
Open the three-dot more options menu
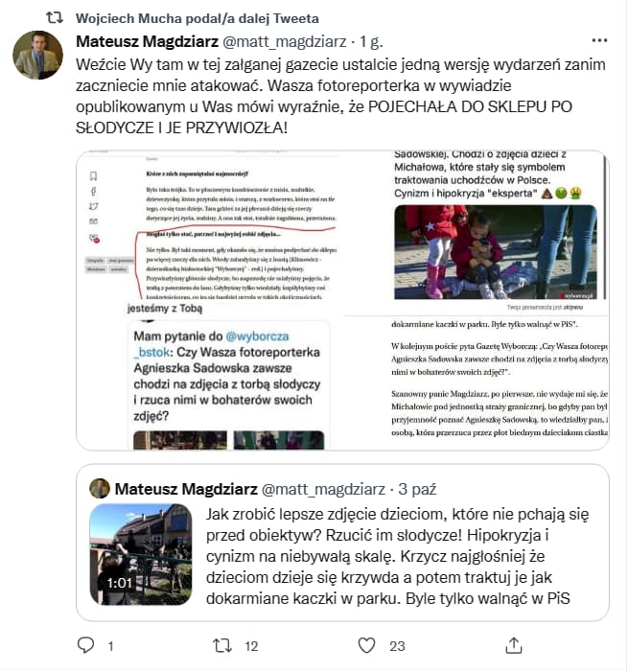pyautogui.click(x=599, y=40)
